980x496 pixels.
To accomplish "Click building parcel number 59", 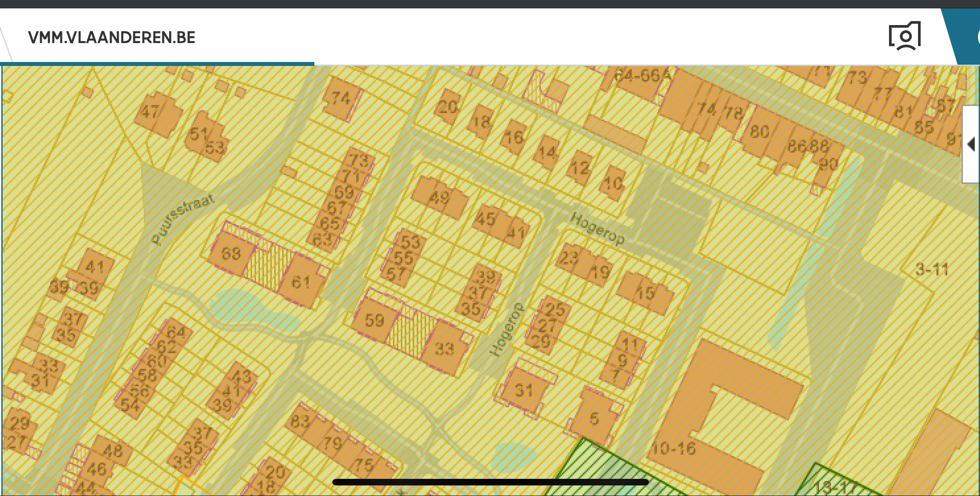I will [374, 321].
